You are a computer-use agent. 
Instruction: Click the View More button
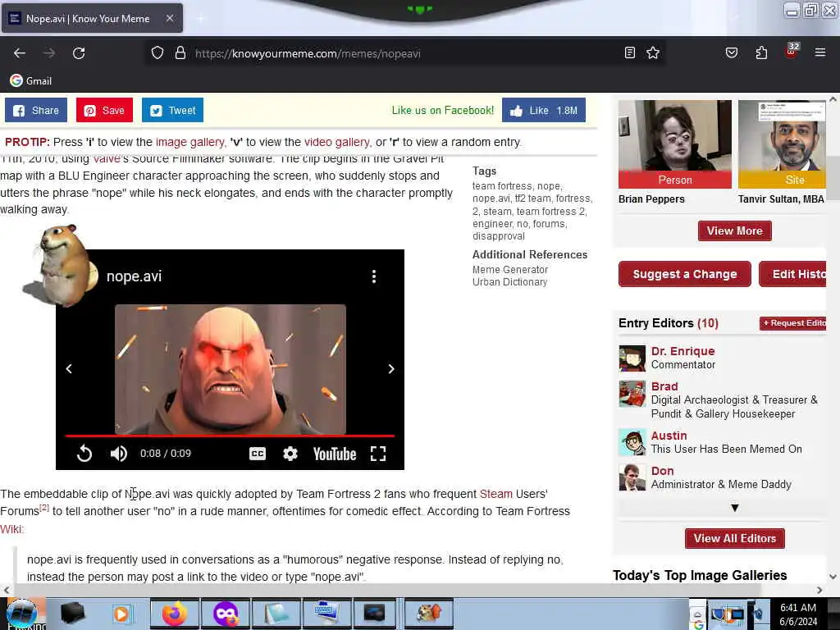(734, 231)
